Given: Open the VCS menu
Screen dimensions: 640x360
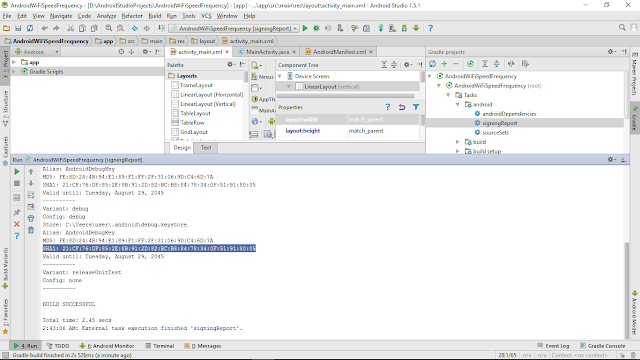Looking at the screenshot, I should pos(206,16).
